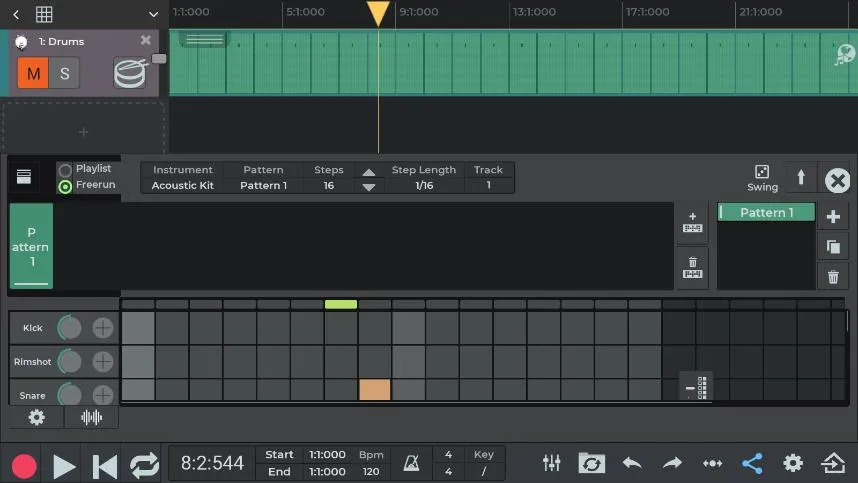This screenshot has height=483, width=858.
Task: Select Pattern 1 in pattern list
Action: (766, 213)
